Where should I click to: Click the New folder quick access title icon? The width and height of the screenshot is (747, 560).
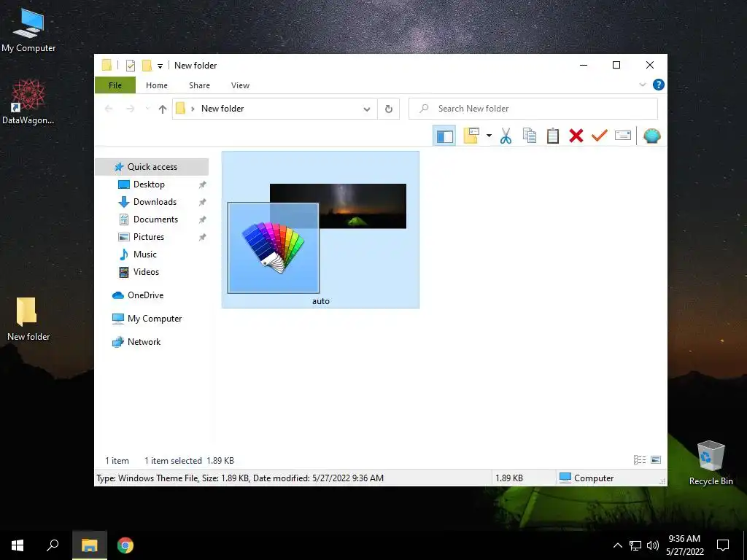pos(147,65)
